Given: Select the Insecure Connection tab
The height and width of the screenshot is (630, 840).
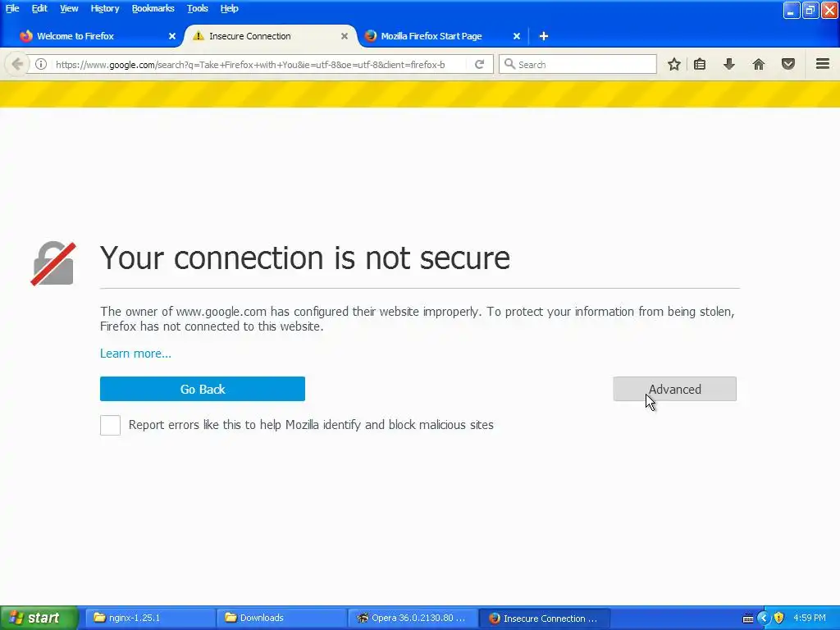Looking at the screenshot, I should [x=271, y=36].
